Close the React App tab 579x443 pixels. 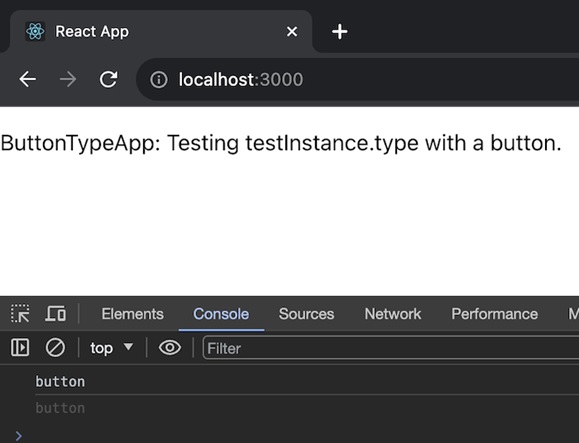coord(292,32)
